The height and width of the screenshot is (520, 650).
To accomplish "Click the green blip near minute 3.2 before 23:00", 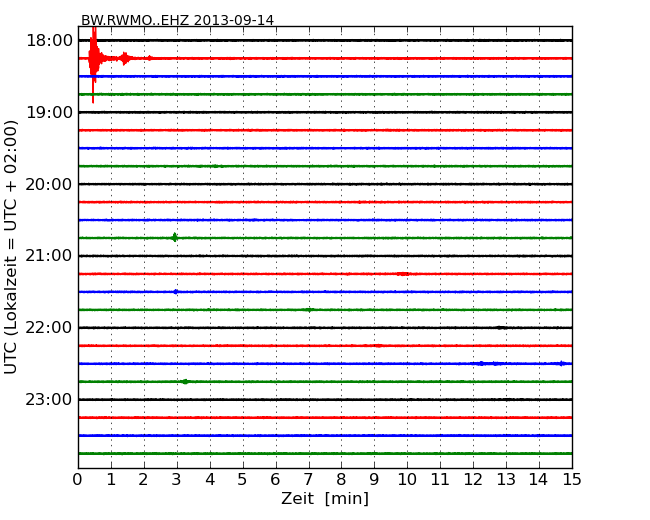I will (x=185, y=381).
